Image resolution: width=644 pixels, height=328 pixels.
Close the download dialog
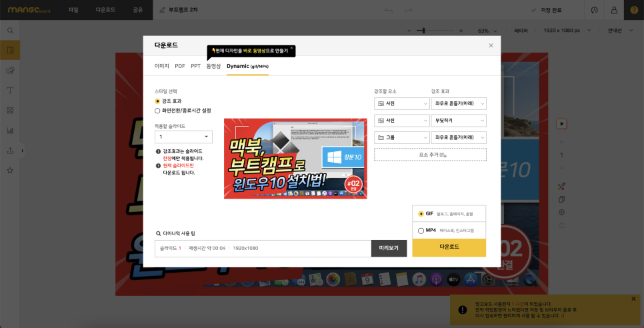point(491,45)
